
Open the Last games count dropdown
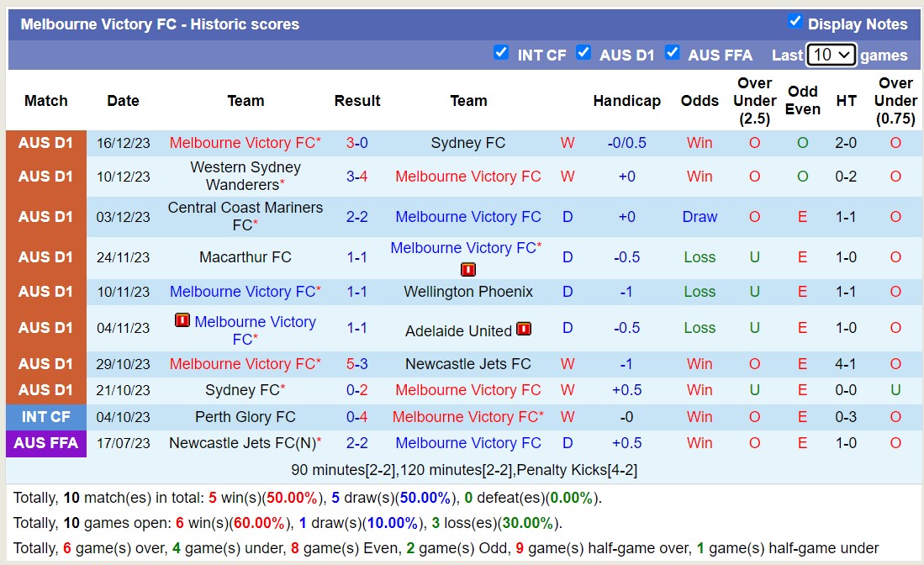[831, 54]
